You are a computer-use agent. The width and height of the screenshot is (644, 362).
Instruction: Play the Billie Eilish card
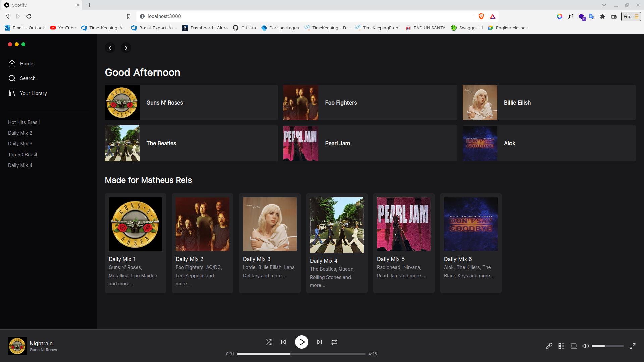coord(549,103)
